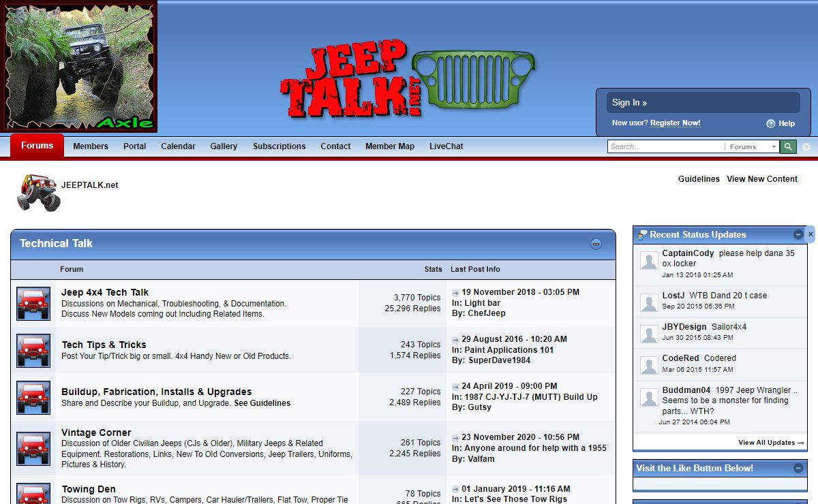Go to last post arrow for 19 November 2018
The image size is (818, 504).
(455, 293)
